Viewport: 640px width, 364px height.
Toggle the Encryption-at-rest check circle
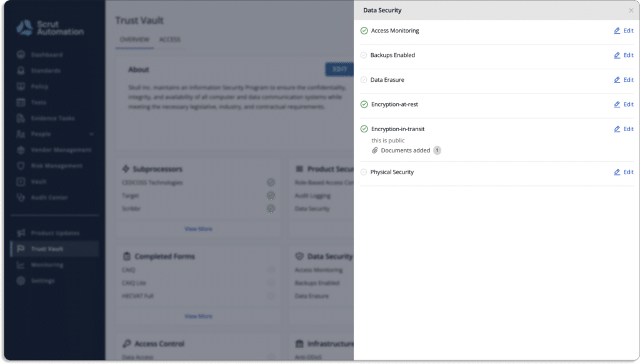[364, 104]
